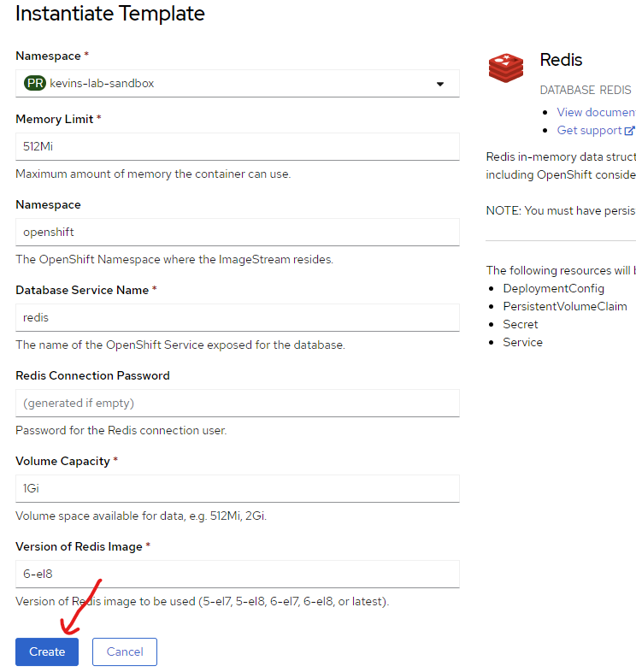Click the Secret resource entry

[521, 324]
